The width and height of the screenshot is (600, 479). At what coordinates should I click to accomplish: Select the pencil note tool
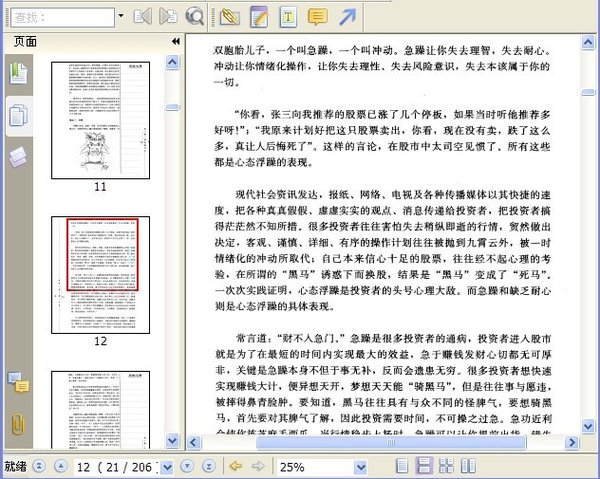[x=259, y=17]
